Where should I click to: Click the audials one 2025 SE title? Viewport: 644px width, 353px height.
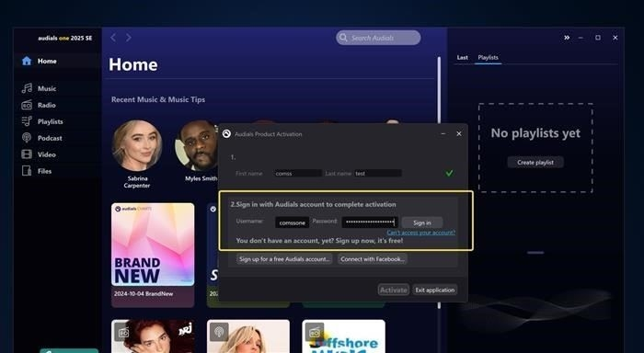pyautogui.click(x=65, y=38)
